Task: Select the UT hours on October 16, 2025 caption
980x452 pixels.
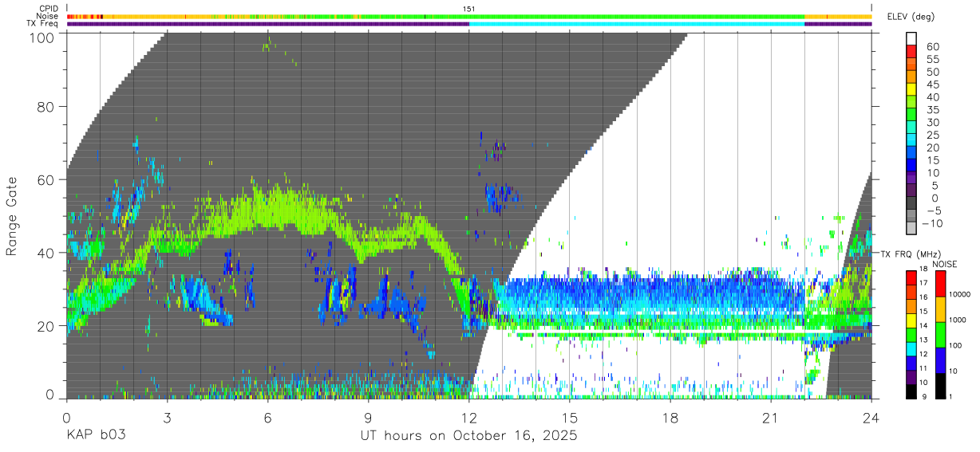Action: tap(469, 436)
